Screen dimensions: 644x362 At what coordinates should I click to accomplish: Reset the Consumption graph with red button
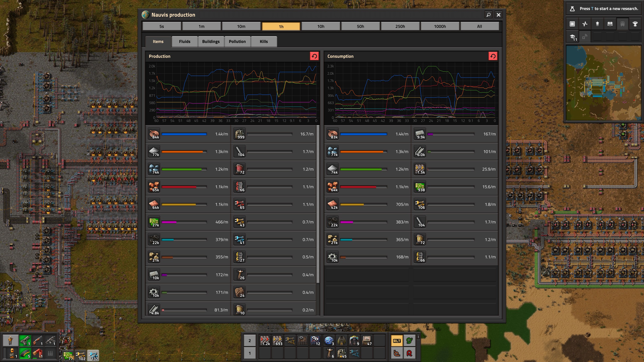click(x=493, y=56)
